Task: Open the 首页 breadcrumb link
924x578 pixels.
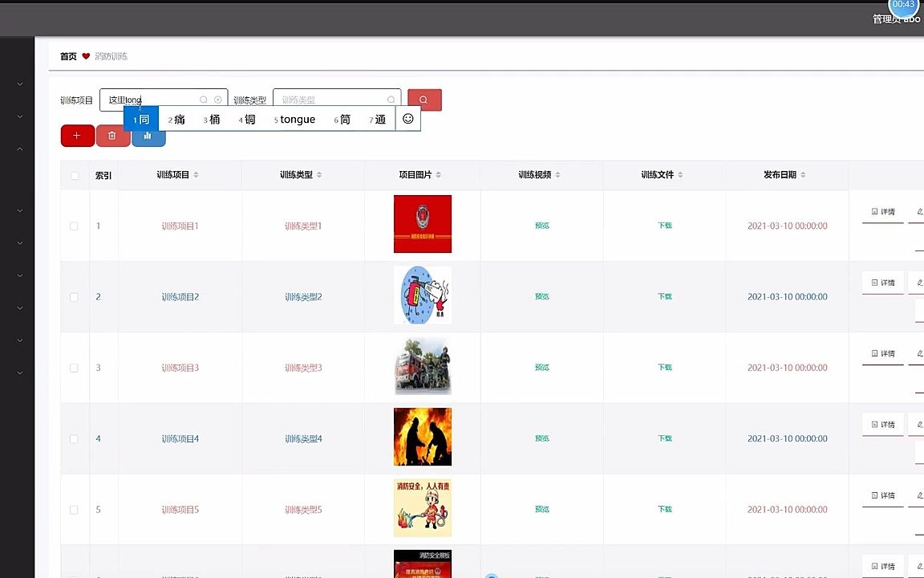Action: (x=67, y=56)
